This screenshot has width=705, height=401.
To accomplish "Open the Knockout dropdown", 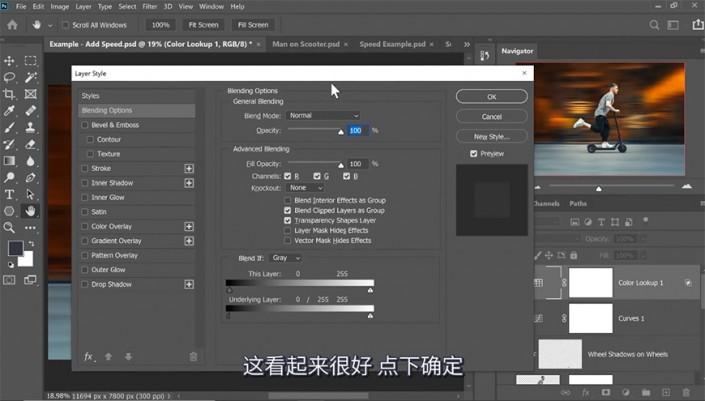I will 305,187.
